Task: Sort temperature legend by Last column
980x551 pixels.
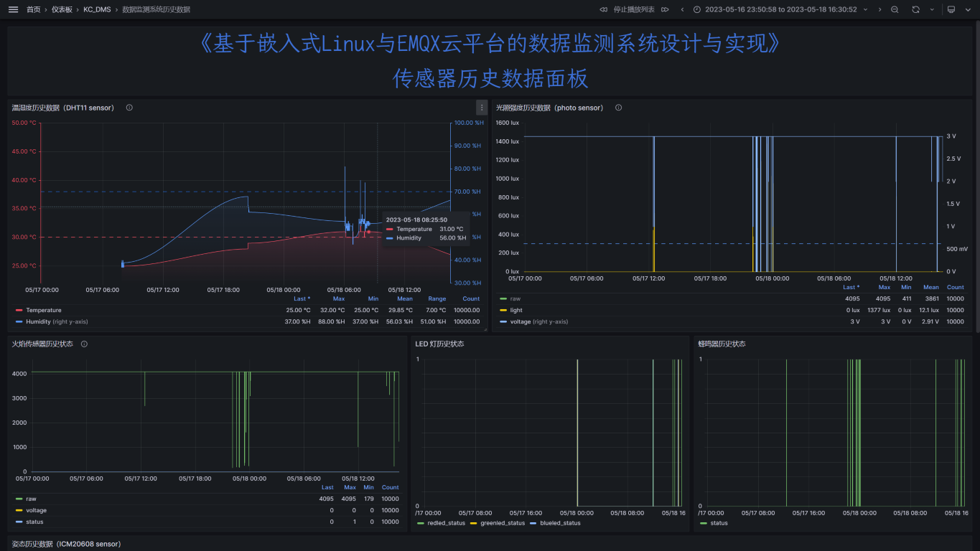Action: tap(302, 298)
